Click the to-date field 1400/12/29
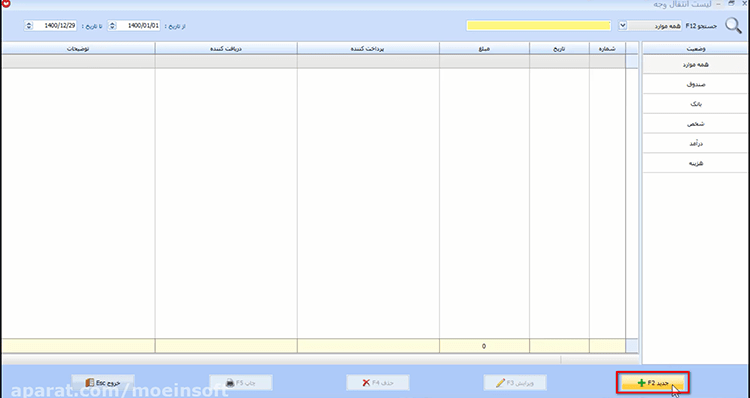Image resolution: width=750 pixels, height=398 pixels. coord(55,26)
